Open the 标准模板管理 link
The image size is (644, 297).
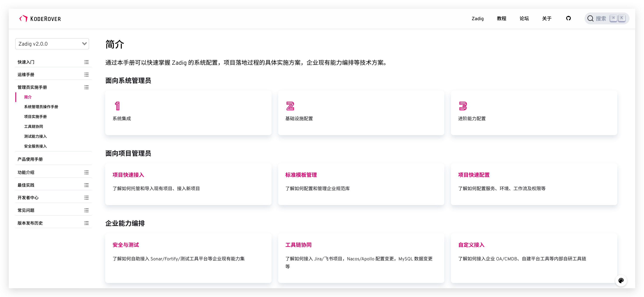tap(301, 175)
